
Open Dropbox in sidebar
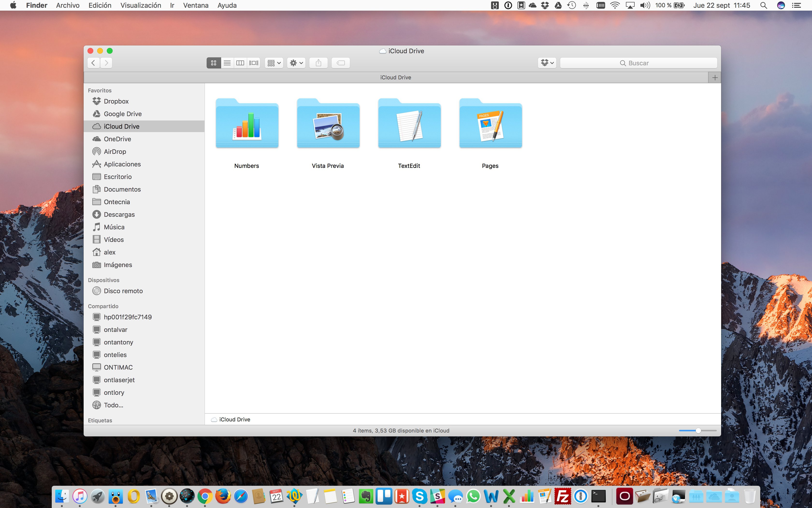coord(144,101)
